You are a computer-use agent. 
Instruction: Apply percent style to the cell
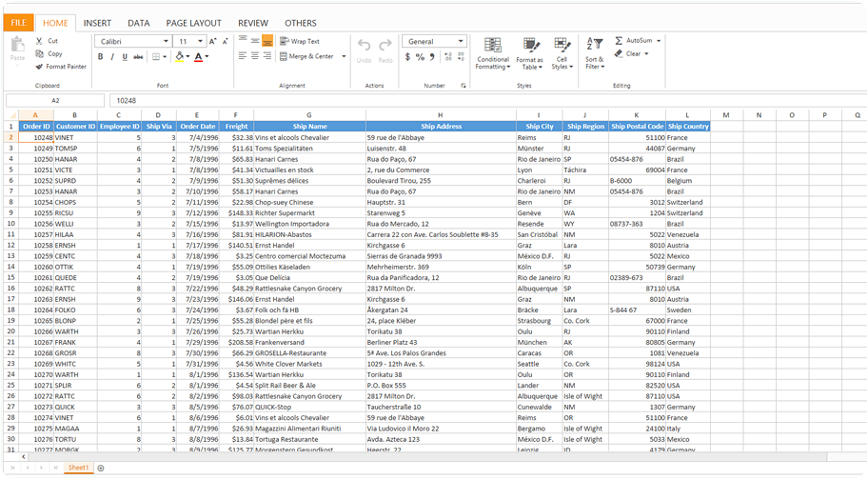coord(420,57)
